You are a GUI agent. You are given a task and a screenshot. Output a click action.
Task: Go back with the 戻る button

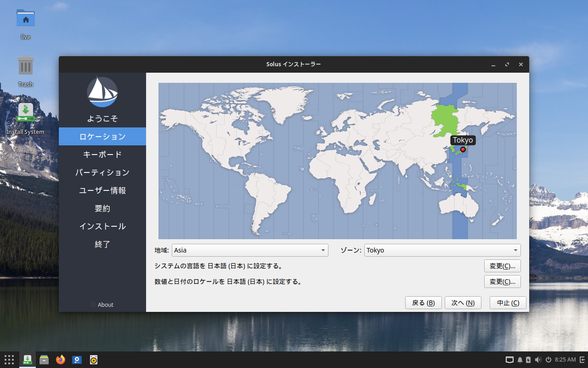(x=424, y=303)
